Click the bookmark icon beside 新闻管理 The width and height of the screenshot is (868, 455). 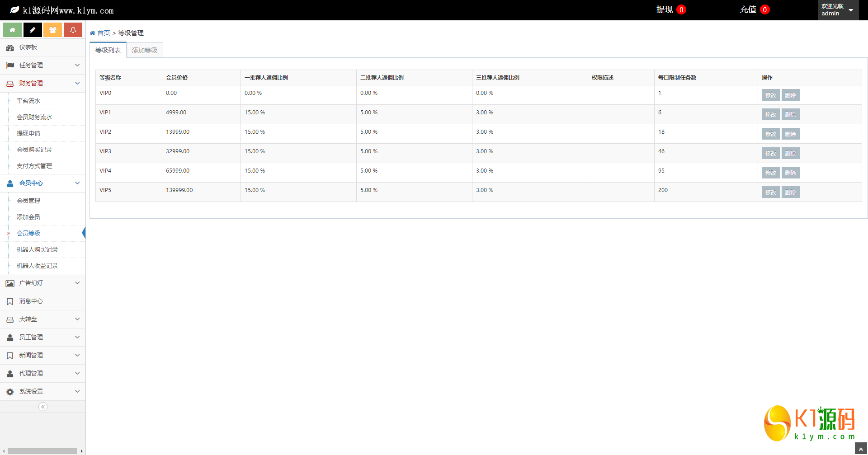point(10,356)
